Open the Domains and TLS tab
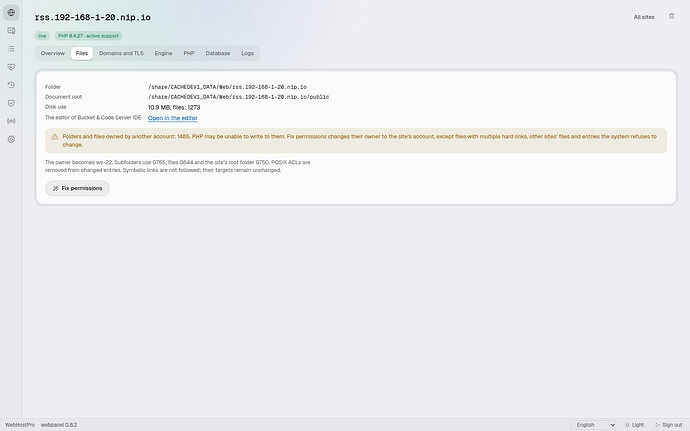 tap(121, 53)
